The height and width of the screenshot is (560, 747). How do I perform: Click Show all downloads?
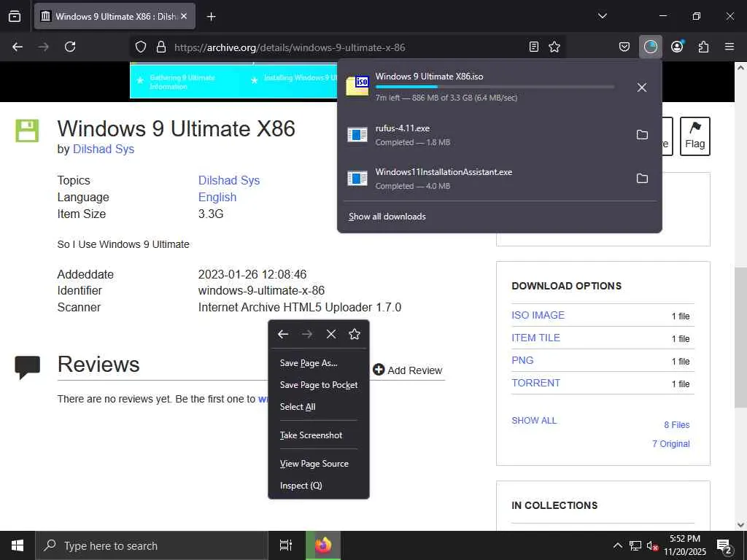pyautogui.click(x=387, y=217)
